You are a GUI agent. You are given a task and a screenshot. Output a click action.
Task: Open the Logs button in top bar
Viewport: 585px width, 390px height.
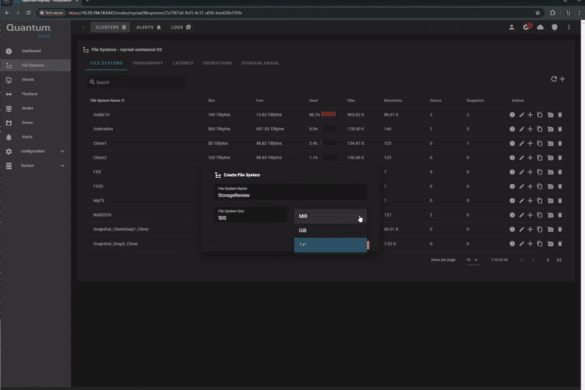point(181,27)
